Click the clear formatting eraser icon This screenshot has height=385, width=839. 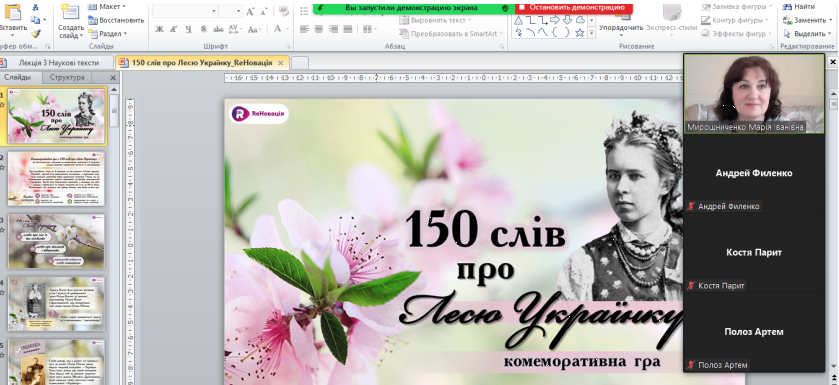[284, 11]
